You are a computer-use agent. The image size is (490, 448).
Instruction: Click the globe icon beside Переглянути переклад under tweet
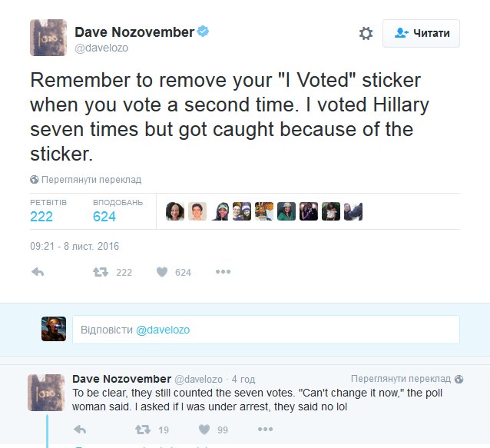tap(35, 180)
